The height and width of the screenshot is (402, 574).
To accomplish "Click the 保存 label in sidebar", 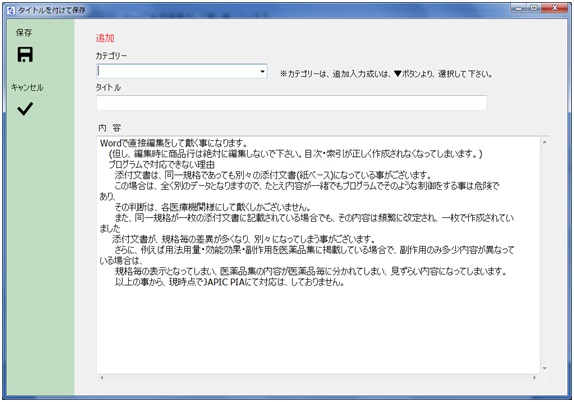I will tap(24, 33).
